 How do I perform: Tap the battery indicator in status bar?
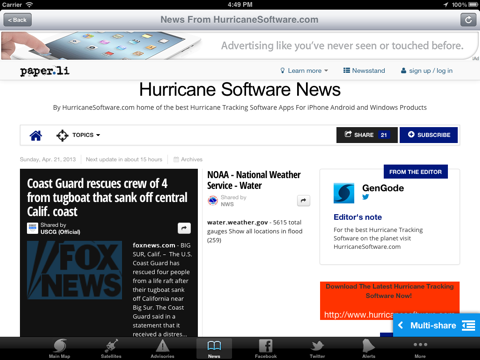pos(473,5)
